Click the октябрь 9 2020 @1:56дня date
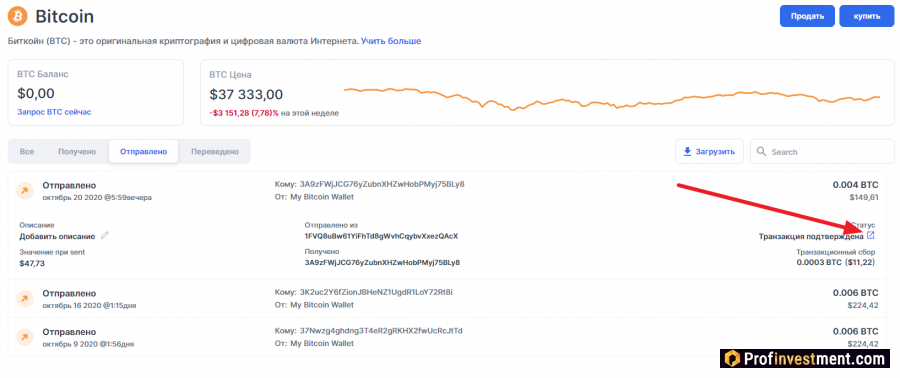This screenshot has height=378, width=900. 88,344
